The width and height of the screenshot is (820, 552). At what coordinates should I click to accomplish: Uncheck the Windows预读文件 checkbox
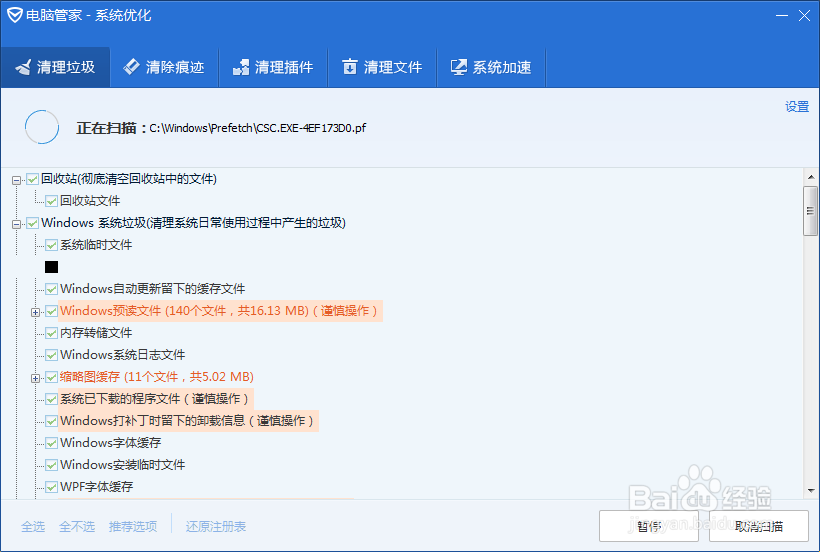click(51, 311)
